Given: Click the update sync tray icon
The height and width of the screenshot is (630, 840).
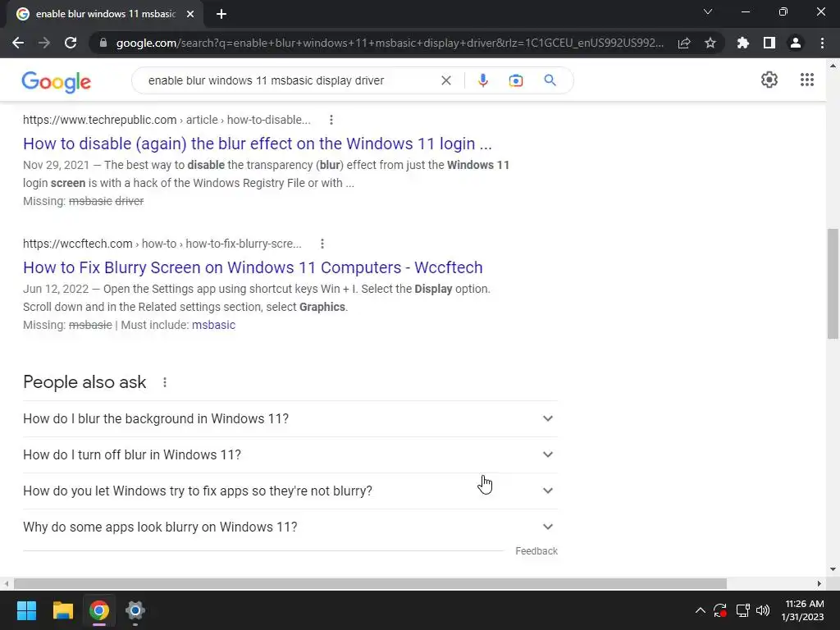Looking at the screenshot, I should tap(720, 610).
